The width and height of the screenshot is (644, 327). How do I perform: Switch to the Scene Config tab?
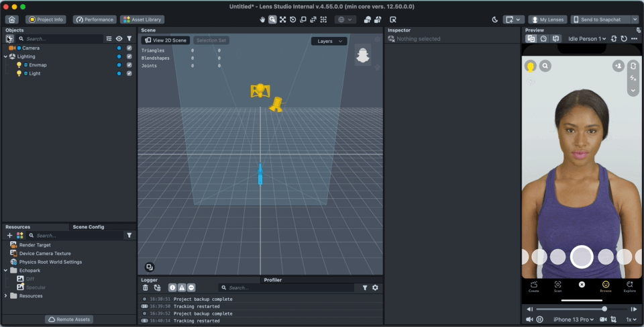pyautogui.click(x=89, y=227)
